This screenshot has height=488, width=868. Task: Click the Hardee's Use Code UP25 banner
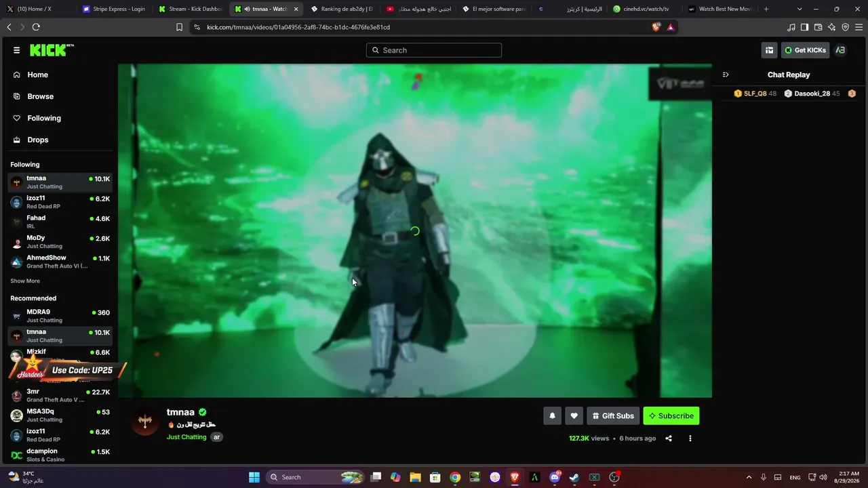(x=68, y=370)
